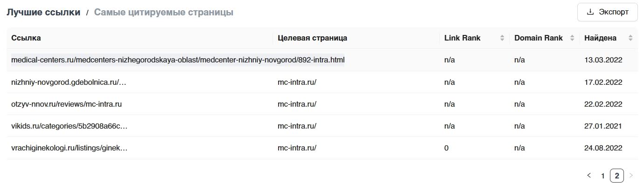This screenshot has height=191, width=644.
Task: Sort table by Domain Rank arrows
Action: [572, 38]
